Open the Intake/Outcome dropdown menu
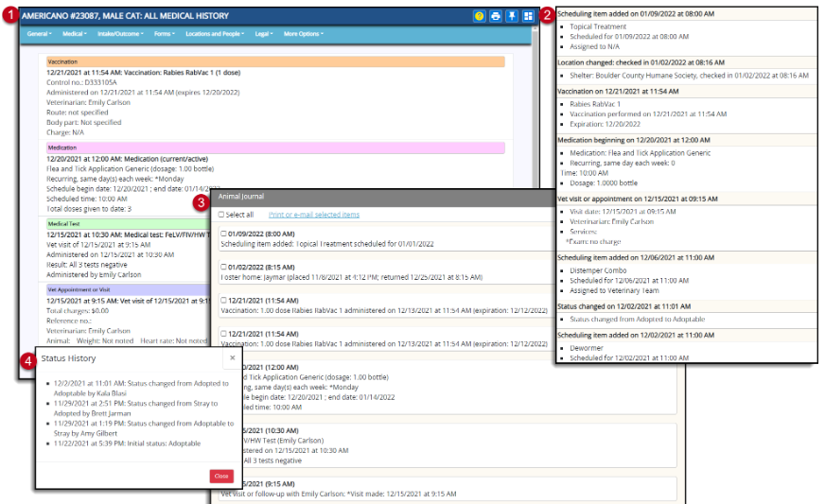 pyautogui.click(x=121, y=34)
